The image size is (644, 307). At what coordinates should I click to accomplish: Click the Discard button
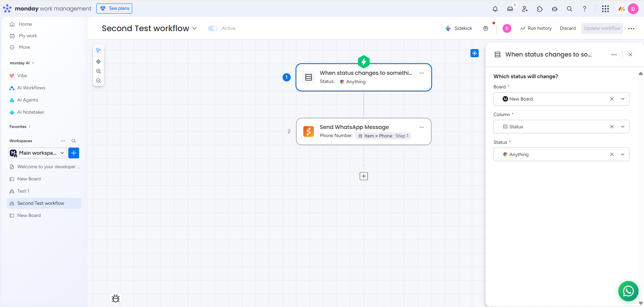(x=568, y=28)
